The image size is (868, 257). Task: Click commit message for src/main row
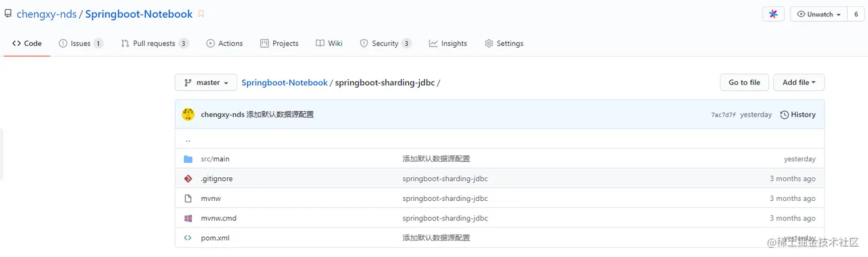coord(436,159)
